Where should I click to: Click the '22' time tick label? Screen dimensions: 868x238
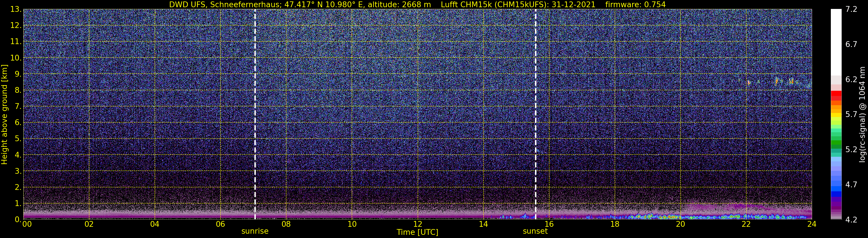(x=746, y=224)
